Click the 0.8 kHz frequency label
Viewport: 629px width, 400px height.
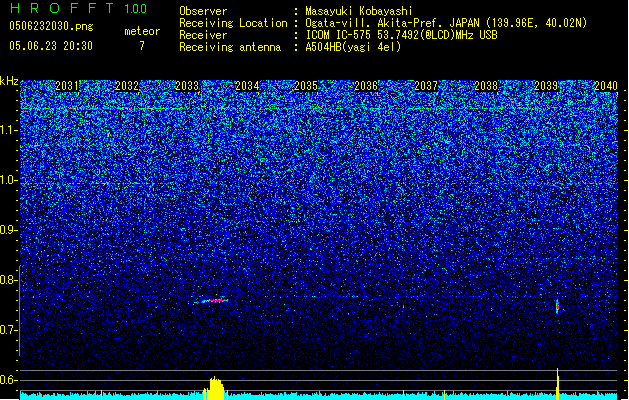pos(9,280)
